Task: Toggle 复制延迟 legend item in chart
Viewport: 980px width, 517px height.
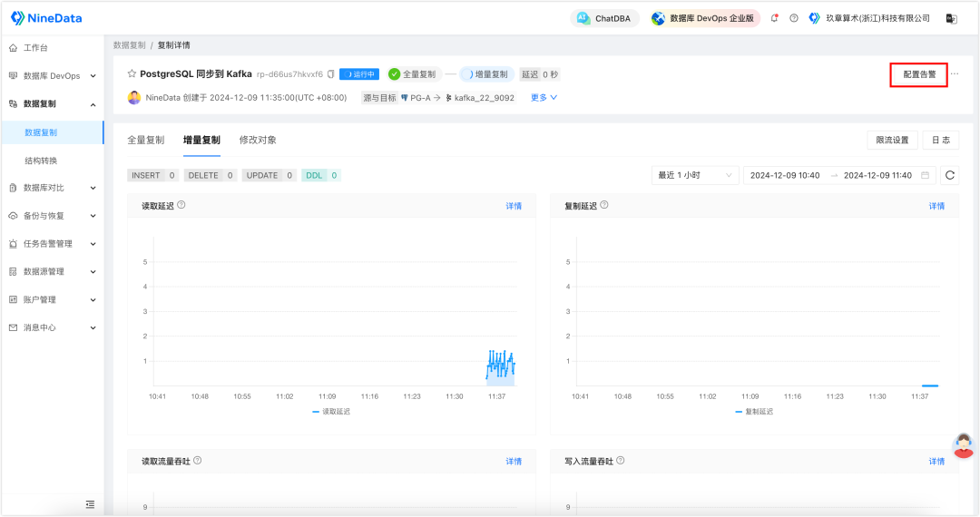Action: (754, 412)
